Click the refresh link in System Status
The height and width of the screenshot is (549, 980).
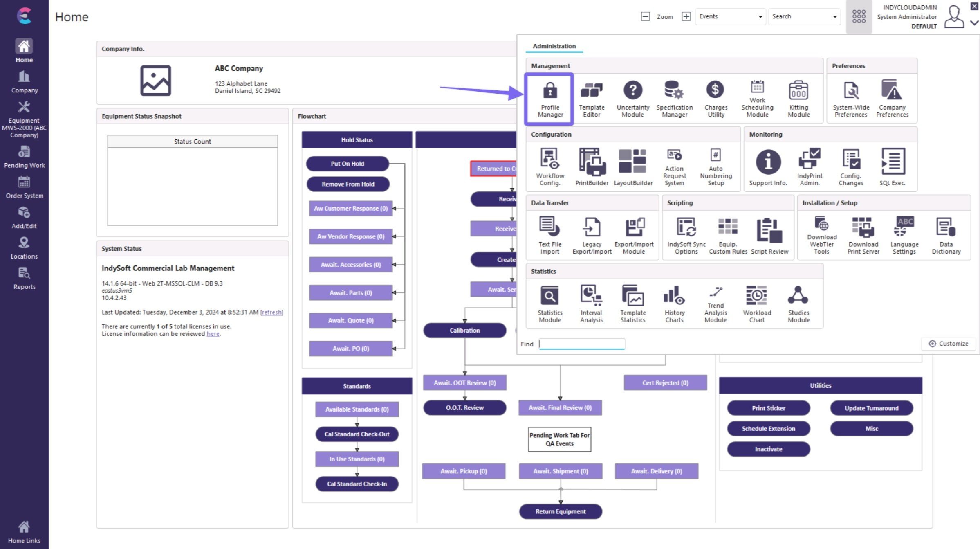point(271,312)
